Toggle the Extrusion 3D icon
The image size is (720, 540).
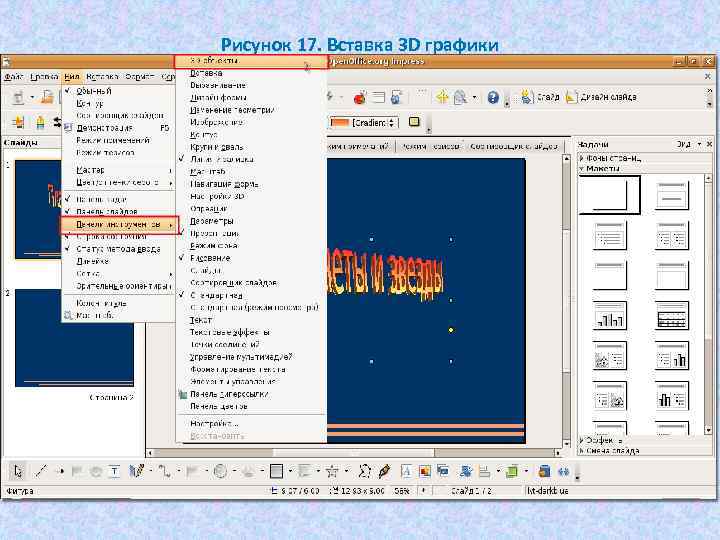(x=545, y=471)
